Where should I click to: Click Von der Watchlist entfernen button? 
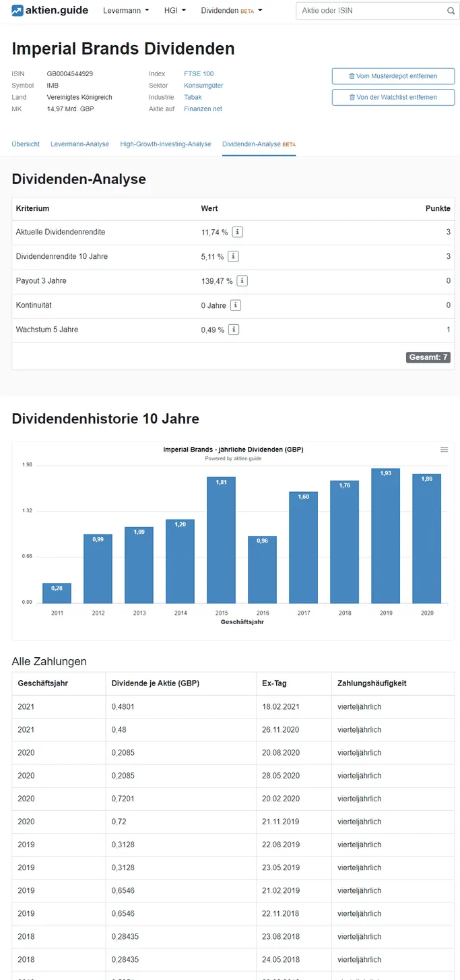(393, 97)
